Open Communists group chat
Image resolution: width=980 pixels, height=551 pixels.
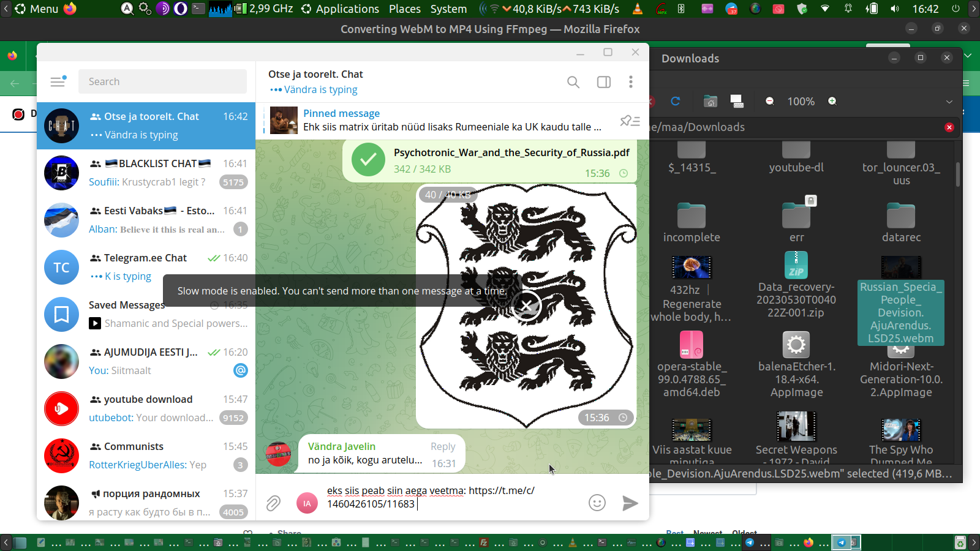[146, 455]
